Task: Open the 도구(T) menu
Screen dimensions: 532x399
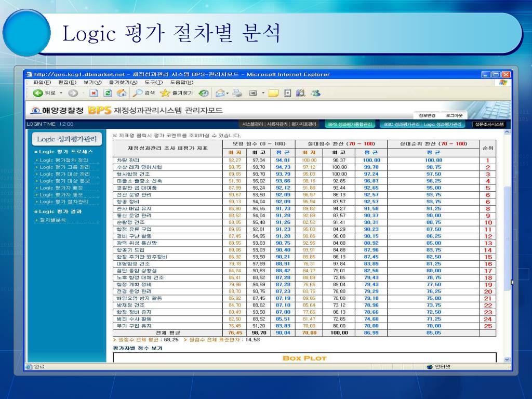Action: point(154,83)
